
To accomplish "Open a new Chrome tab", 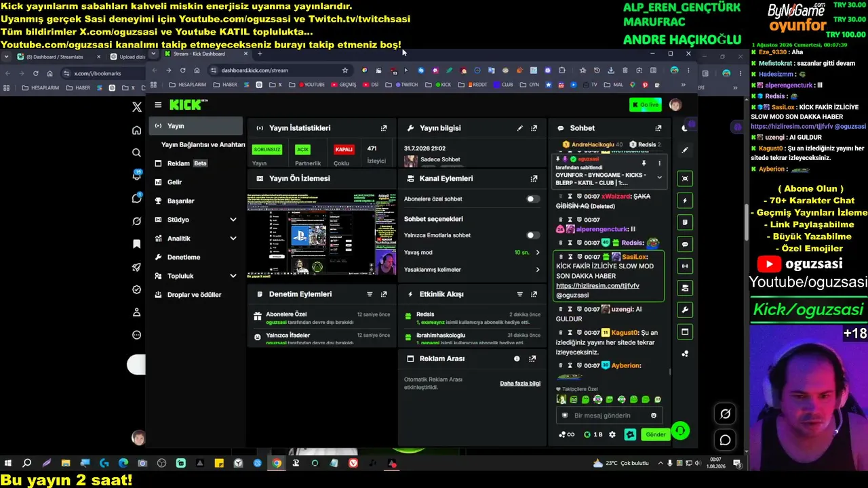I will 259,54.
